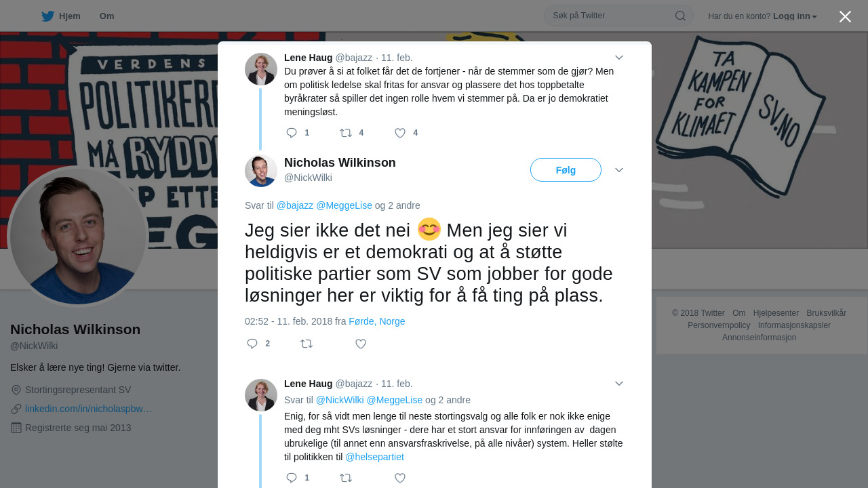868x488 pixels.
Task: Retweet Lene Haug's bottom reply
Action: [x=346, y=478]
